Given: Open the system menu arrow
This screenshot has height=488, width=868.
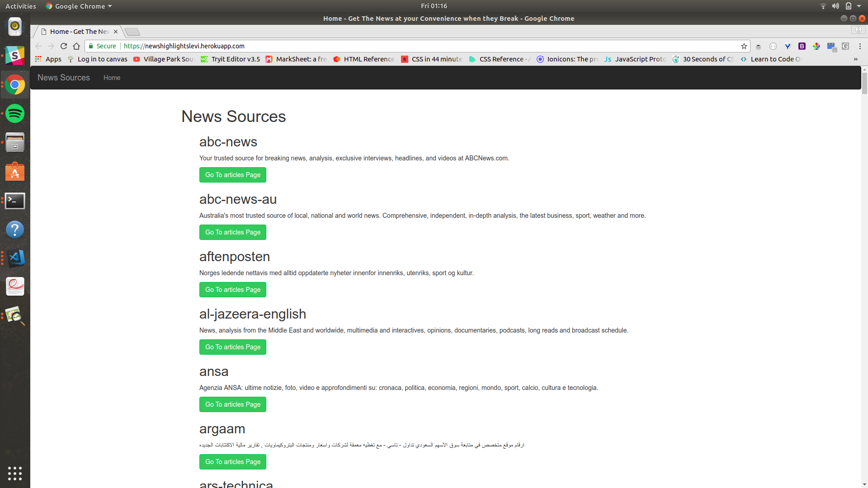Looking at the screenshot, I should pos(859,6).
